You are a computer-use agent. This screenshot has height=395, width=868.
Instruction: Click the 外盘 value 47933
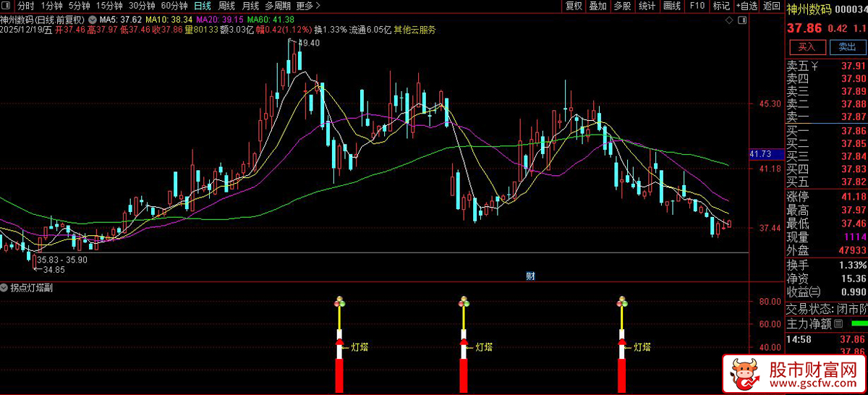pos(851,250)
